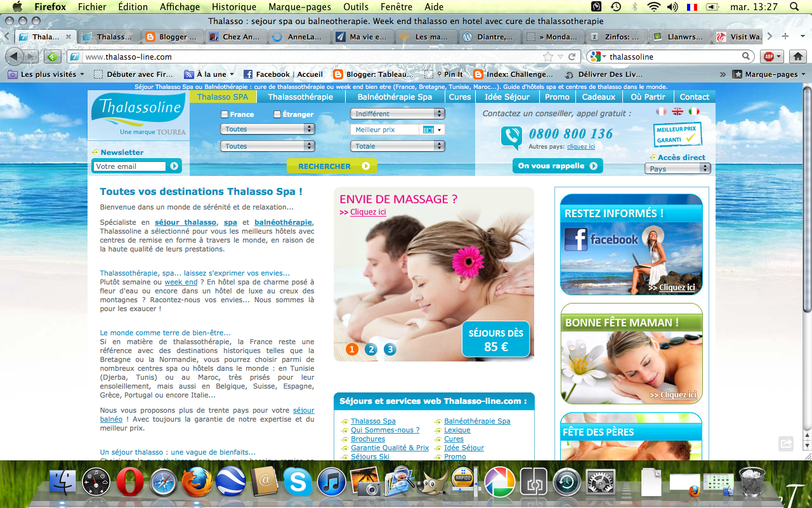The width and height of the screenshot is (812, 508).
Task: Open the Firefox home page button
Action: tap(798, 57)
